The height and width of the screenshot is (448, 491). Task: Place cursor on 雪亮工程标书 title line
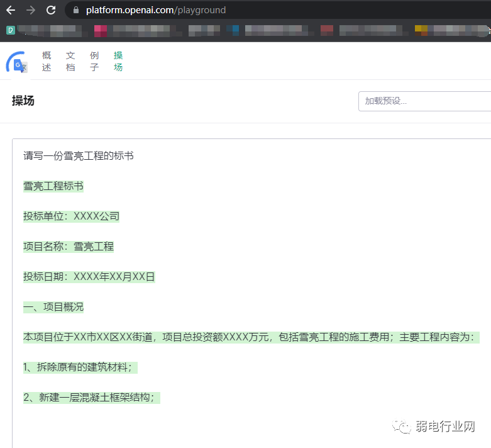[53, 186]
